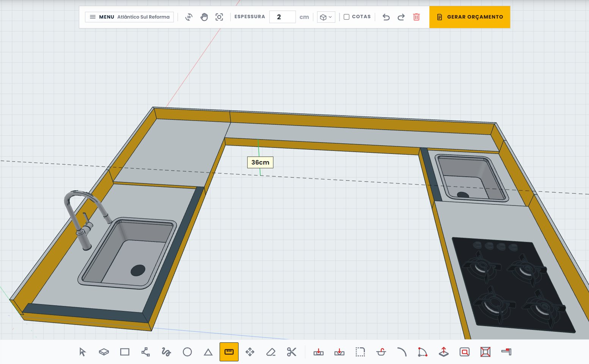Redo the last undone action

pyautogui.click(x=401, y=17)
